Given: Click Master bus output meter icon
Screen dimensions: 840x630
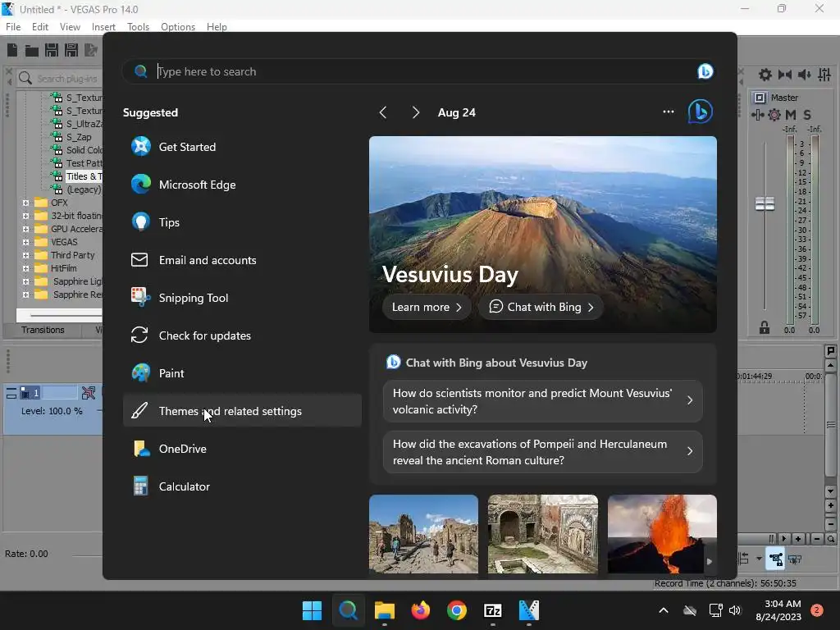Looking at the screenshot, I should click(760, 98).
